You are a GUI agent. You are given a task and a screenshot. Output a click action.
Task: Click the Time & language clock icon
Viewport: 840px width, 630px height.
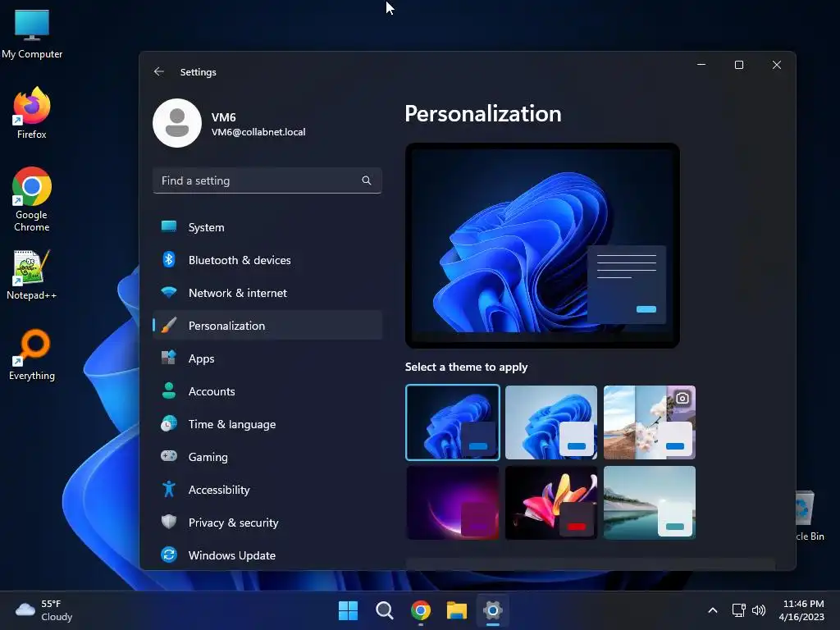tap(169, 424)
